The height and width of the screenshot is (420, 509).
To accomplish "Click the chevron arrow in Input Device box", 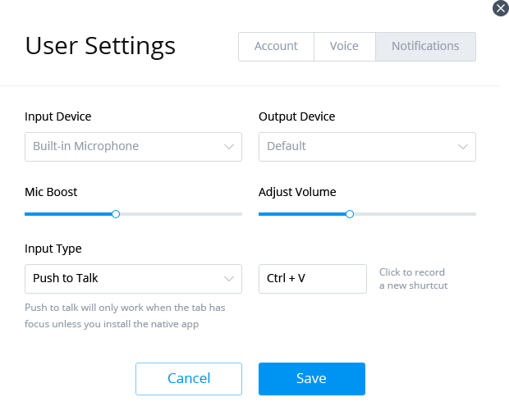I will coord(229,147).
